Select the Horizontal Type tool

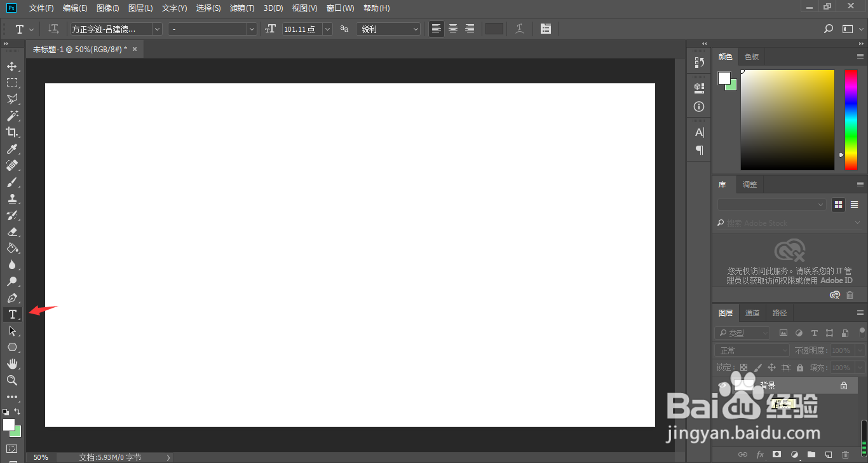tap(12, 314)
